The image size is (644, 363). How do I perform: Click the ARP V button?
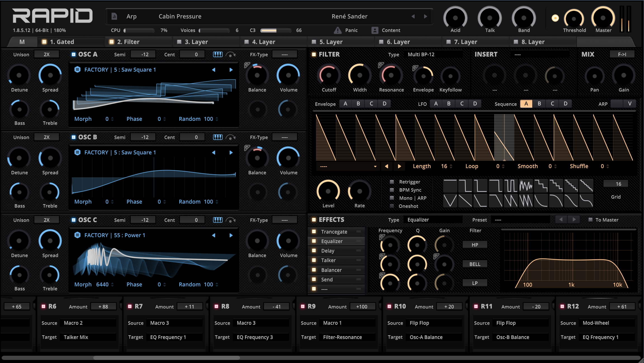pyautogui.click(x=629, y=104)
